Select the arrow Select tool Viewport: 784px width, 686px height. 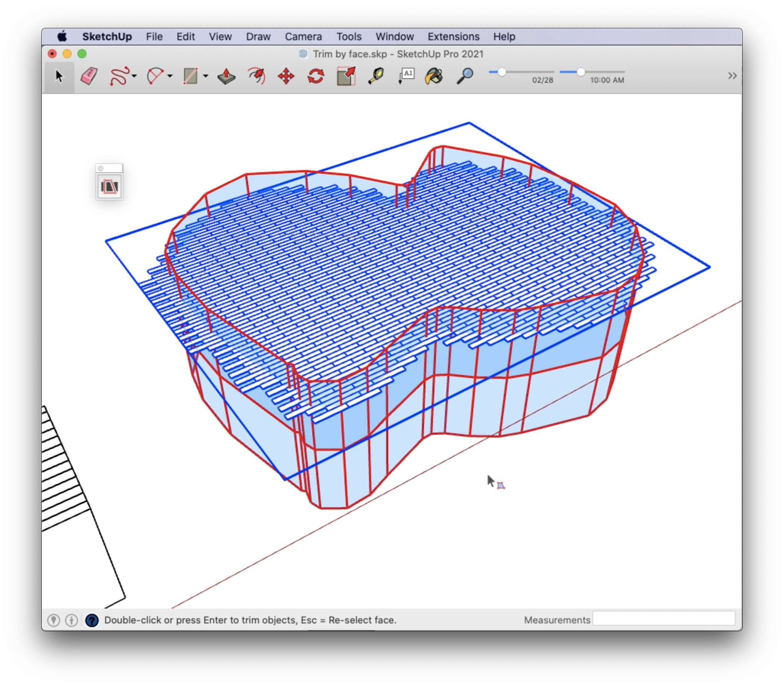[59, 76]
